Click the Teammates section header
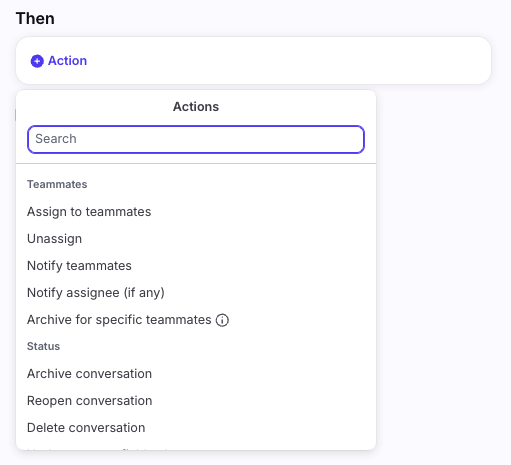This screenshot has width=511, height=465. pyautogui.click(x=57, y=184)
